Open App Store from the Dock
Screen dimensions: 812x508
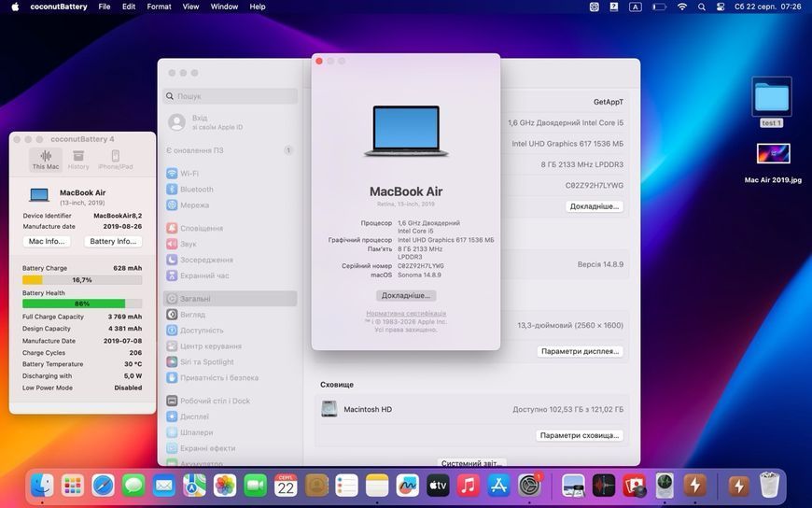tap(498, 486)
